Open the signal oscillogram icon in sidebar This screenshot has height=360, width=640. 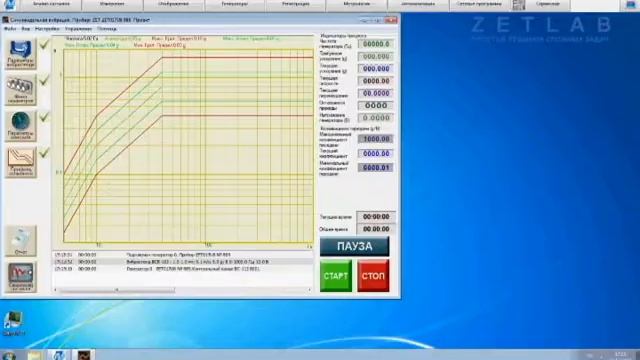[20, 277]
